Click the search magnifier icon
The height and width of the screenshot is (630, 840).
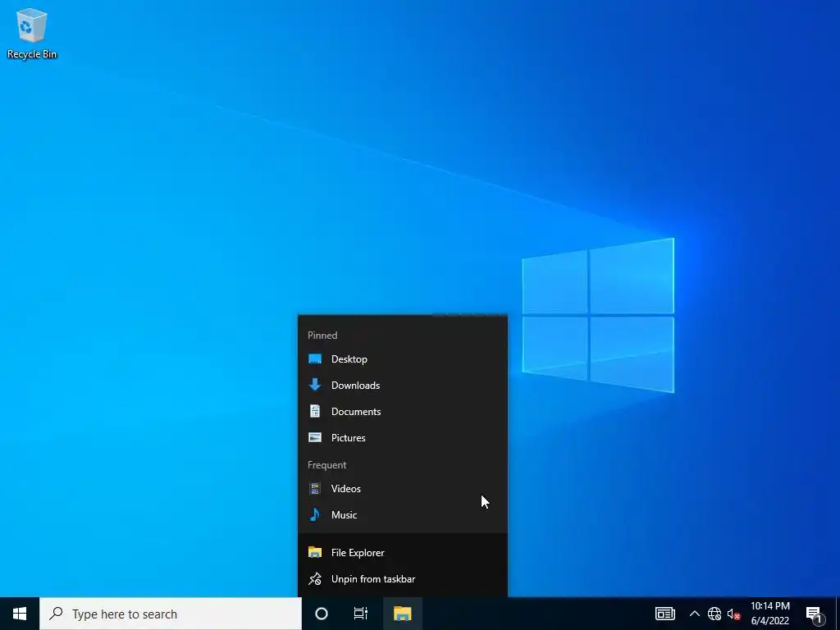click(56, 614)
